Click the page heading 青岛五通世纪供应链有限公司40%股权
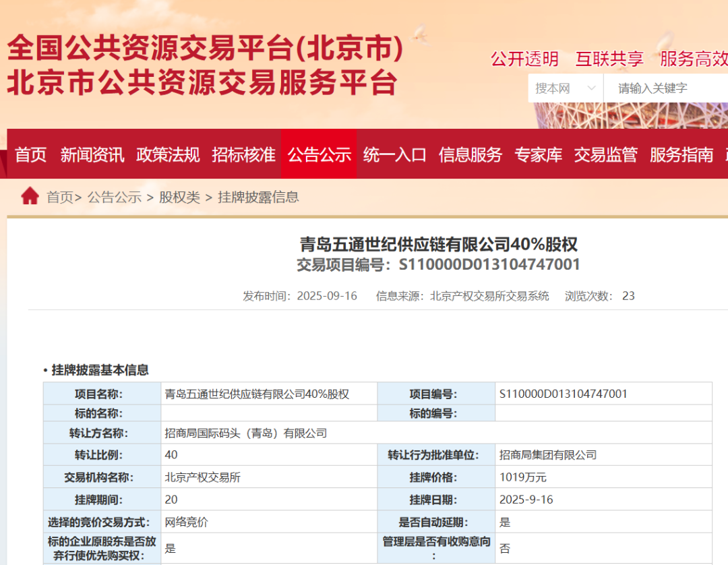728x565 pixels. click(438, 244)
